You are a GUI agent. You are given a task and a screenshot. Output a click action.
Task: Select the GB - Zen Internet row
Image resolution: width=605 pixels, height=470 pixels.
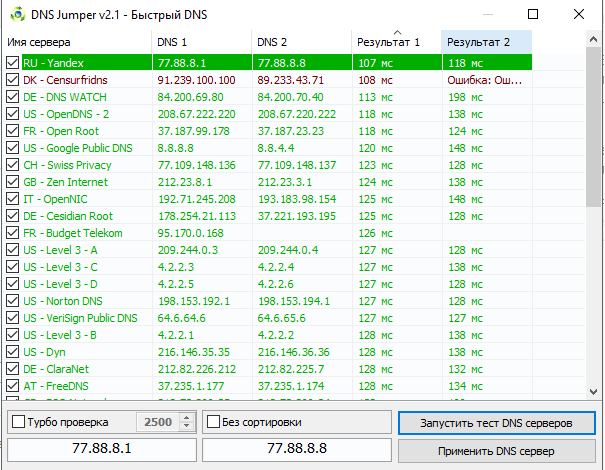[x=269, y=182]
